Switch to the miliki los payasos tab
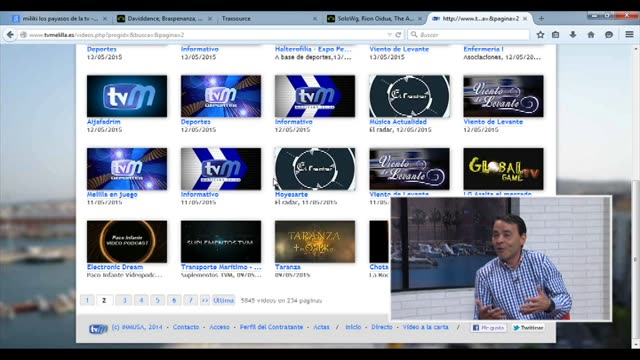 point(57,18)
